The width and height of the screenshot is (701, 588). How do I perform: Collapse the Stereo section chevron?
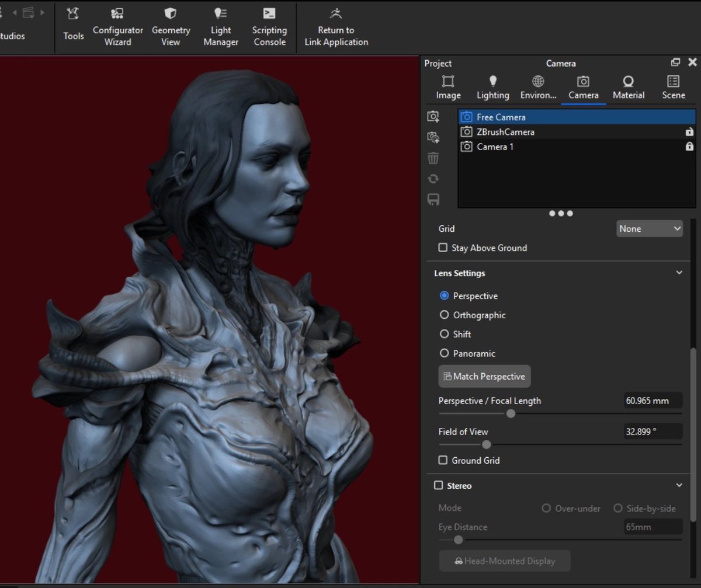coord(679,485)
